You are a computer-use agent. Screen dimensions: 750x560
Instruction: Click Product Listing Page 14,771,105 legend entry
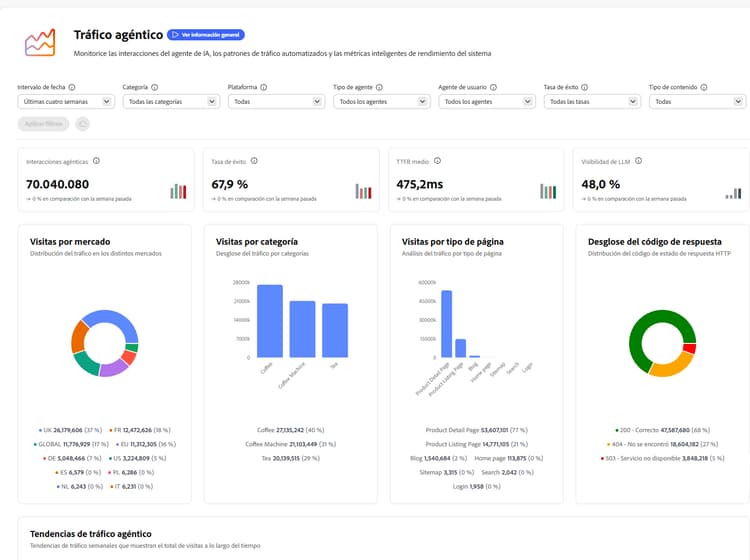pyautogui.click(x=476, y=444)
